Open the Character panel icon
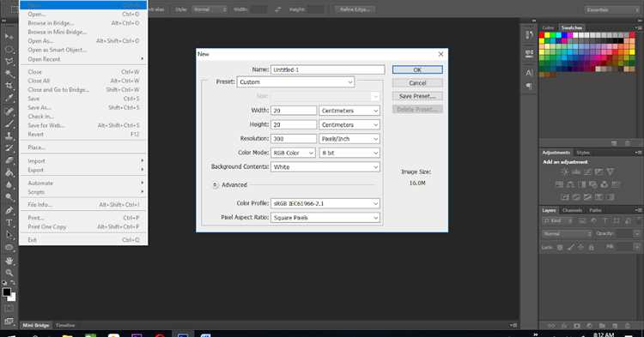 pos(529,73)
